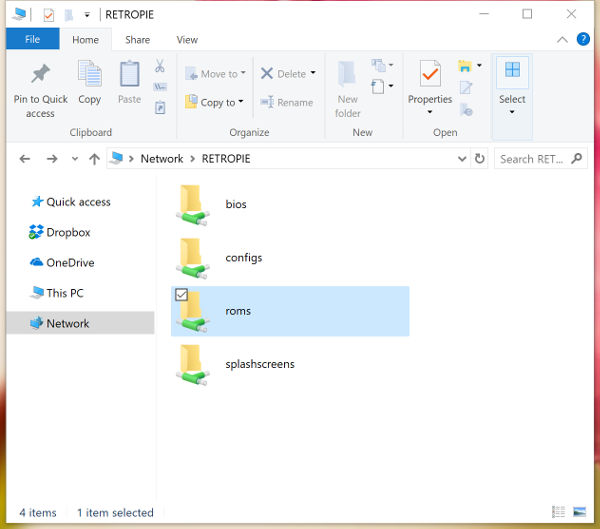600x529 pixels.
Task: Switch to details view icon in status bar
Action: coord(558,511)
